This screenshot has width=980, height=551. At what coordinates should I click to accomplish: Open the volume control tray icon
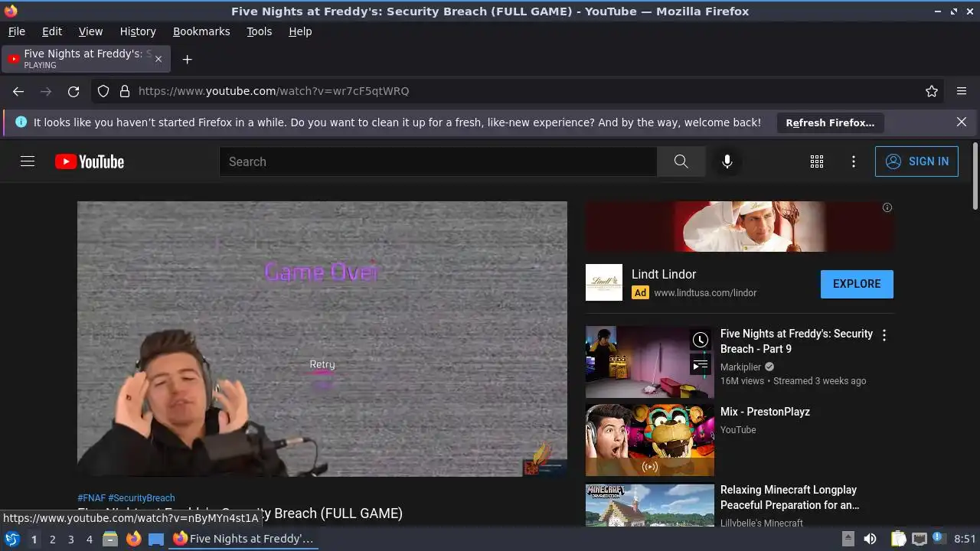click(x=870, y=539)
